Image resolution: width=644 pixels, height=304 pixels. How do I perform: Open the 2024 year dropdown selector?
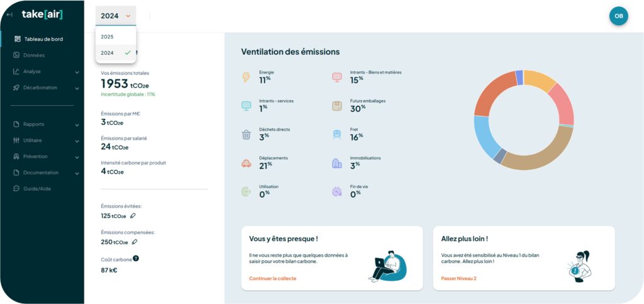tap(116, 16)
